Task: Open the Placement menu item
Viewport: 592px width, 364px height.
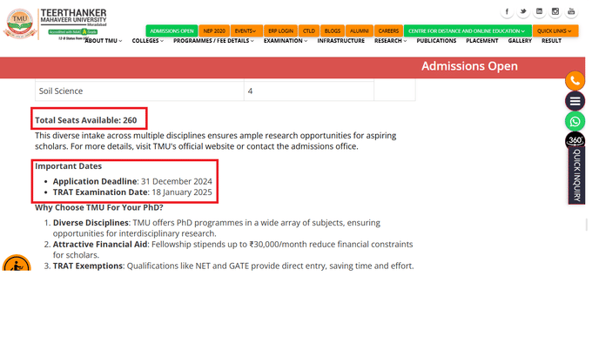Action: click(x=481, y=41)
